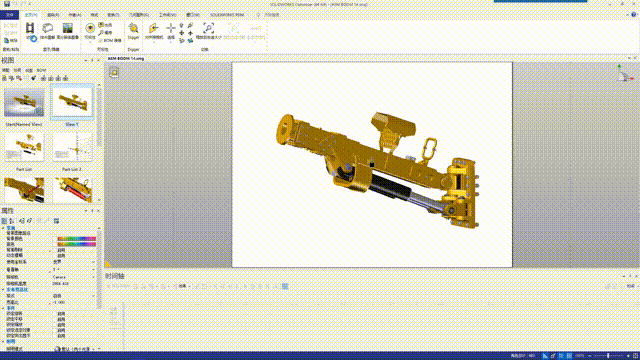640x360 pixels.
Task: Collapse the first properties section expander
Action: pos(3,228)
